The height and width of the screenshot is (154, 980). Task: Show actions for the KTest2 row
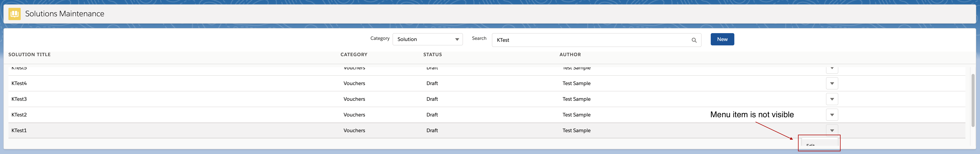click(832, 115)
